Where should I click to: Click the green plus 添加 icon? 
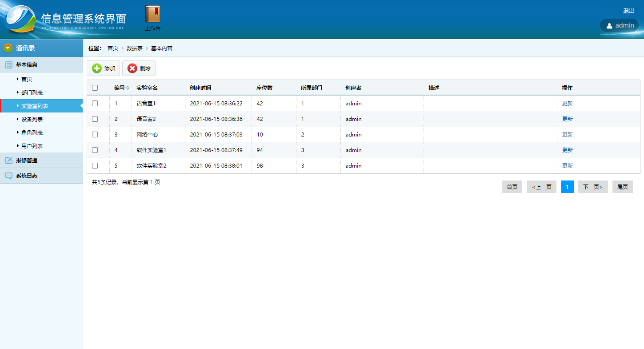(x=96, y=68)
